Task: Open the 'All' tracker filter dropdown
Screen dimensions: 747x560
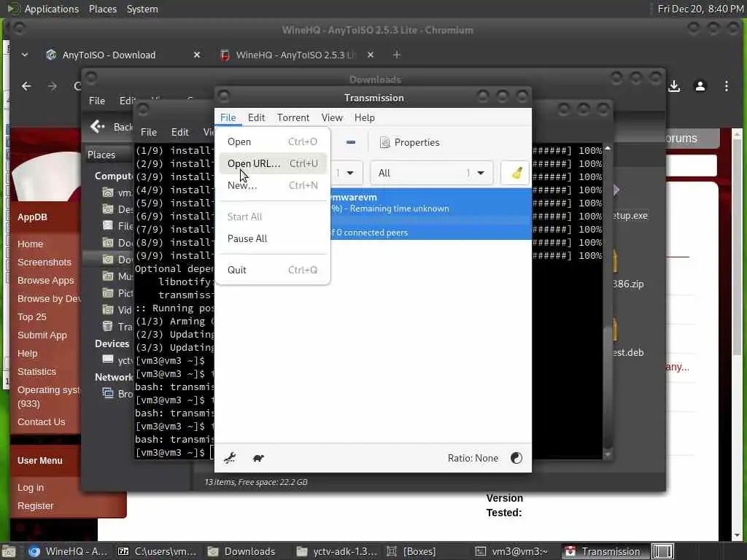Action: 432,173
